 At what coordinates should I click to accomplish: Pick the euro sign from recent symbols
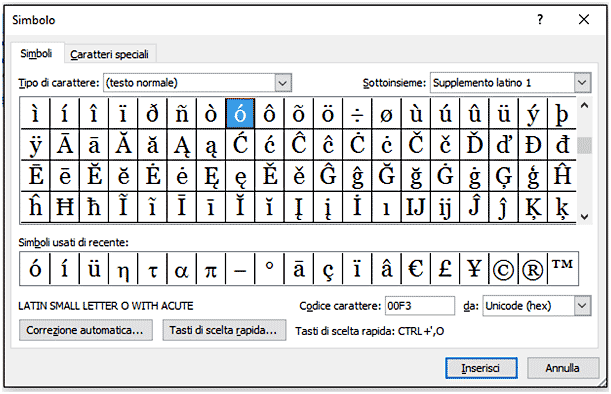(x=416, y=269)
